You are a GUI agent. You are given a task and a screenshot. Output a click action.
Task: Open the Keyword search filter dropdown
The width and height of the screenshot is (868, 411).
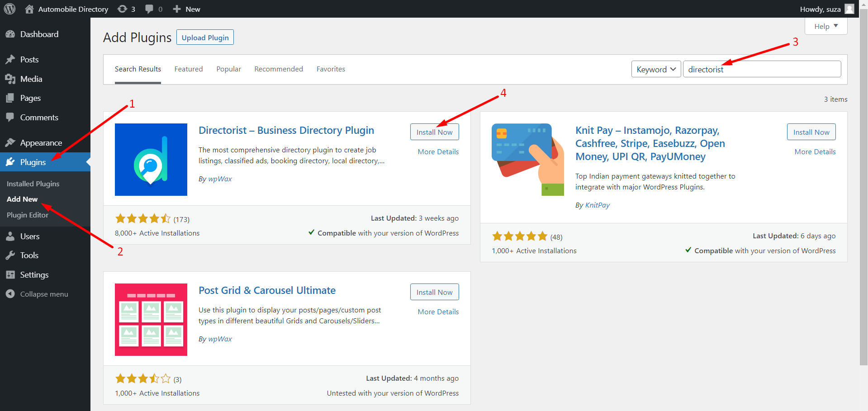(x=656, y=69)
